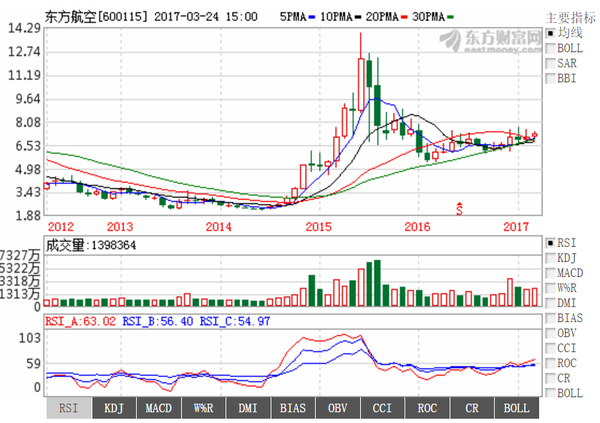The width and height of the screenshot is (600, 423).
Task: Check the DMI checkbox in right list
Action: pyautogui.click(x=550, y=303)
